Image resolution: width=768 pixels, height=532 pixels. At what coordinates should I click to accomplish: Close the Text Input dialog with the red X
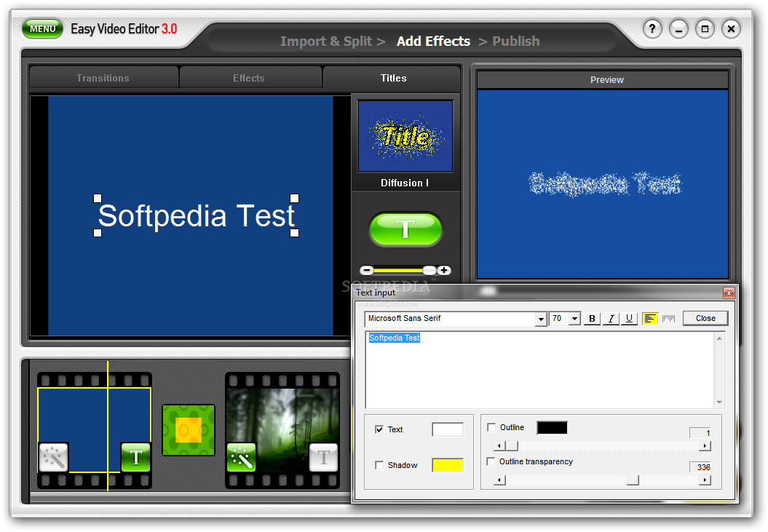click(x=729, y=293)
